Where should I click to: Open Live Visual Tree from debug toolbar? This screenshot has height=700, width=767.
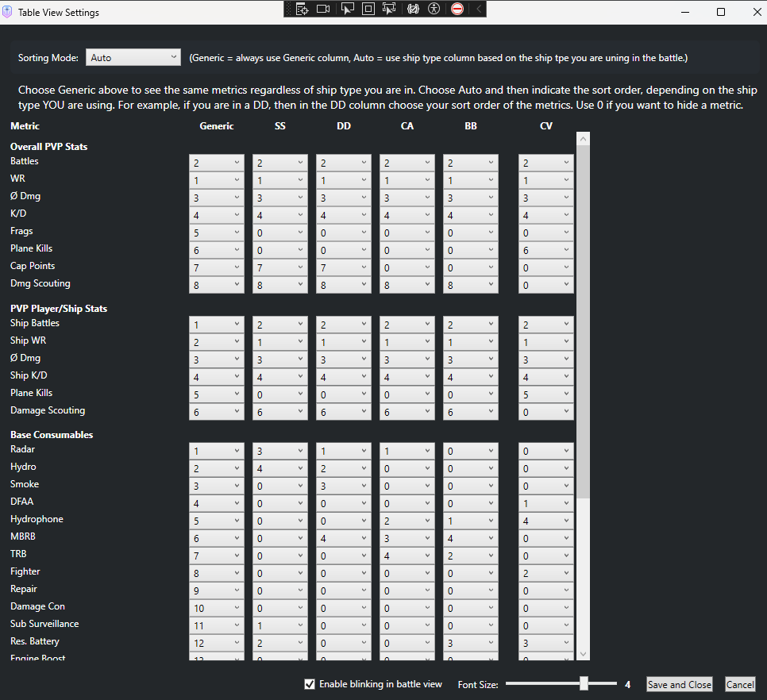pyautogui.click(x=302, y=9)
